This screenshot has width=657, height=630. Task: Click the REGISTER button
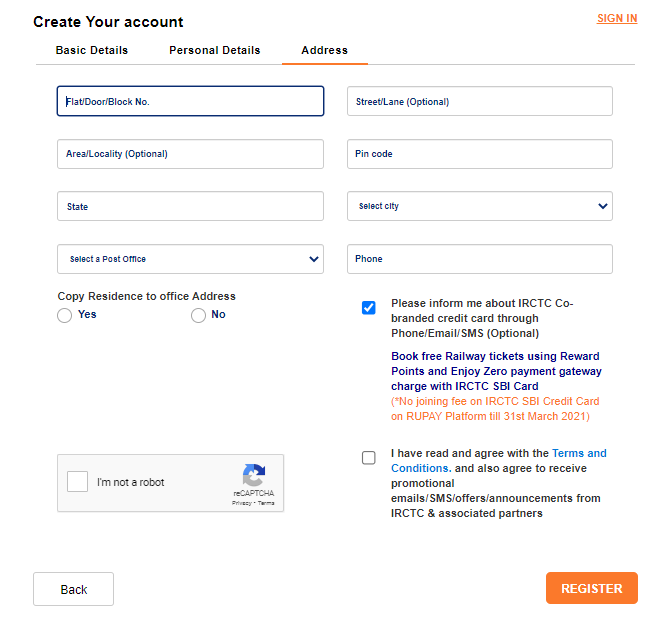coord(592,588)
